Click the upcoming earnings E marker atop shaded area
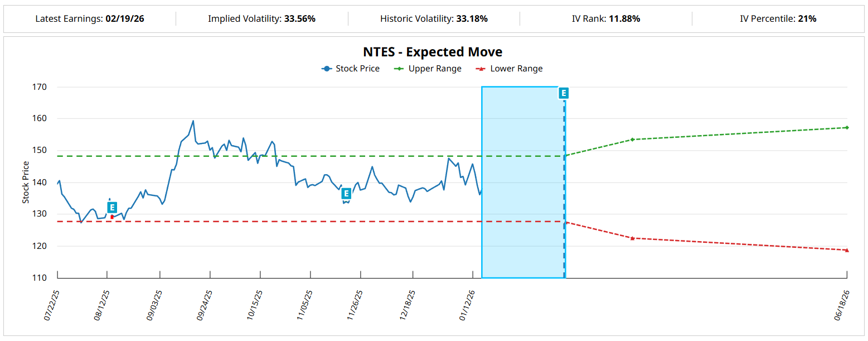868x341 pixels. tap(564, 93)
